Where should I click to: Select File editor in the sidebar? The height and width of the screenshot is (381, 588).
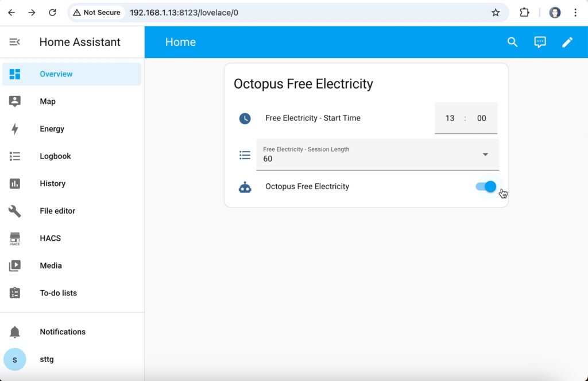point(72,211)
